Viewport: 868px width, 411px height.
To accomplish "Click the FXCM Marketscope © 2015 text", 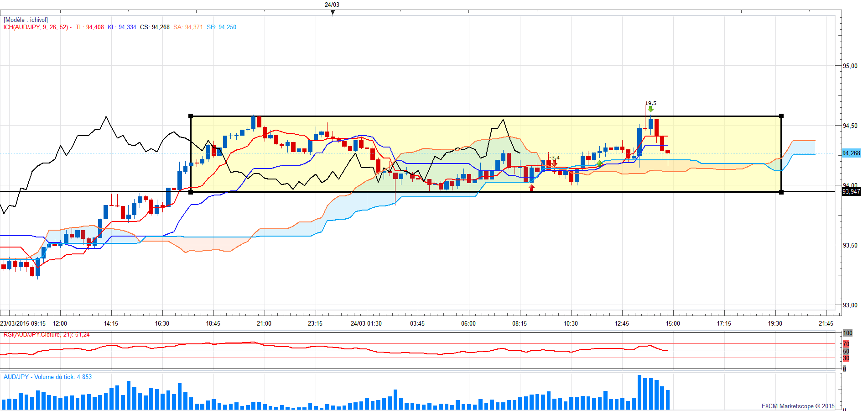I will tap(797, 406).
